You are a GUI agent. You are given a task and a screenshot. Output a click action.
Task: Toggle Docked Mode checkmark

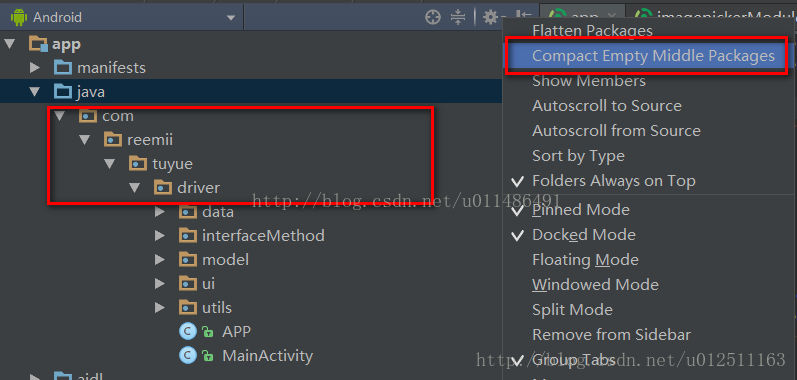517,235
